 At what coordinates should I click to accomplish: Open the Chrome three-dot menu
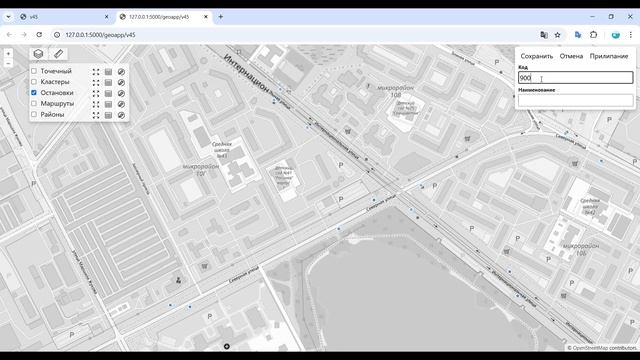631,35
